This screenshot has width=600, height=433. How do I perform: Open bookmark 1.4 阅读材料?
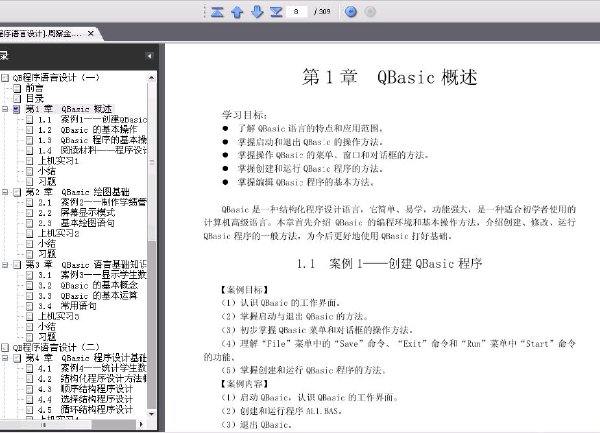tap(92, 150)
